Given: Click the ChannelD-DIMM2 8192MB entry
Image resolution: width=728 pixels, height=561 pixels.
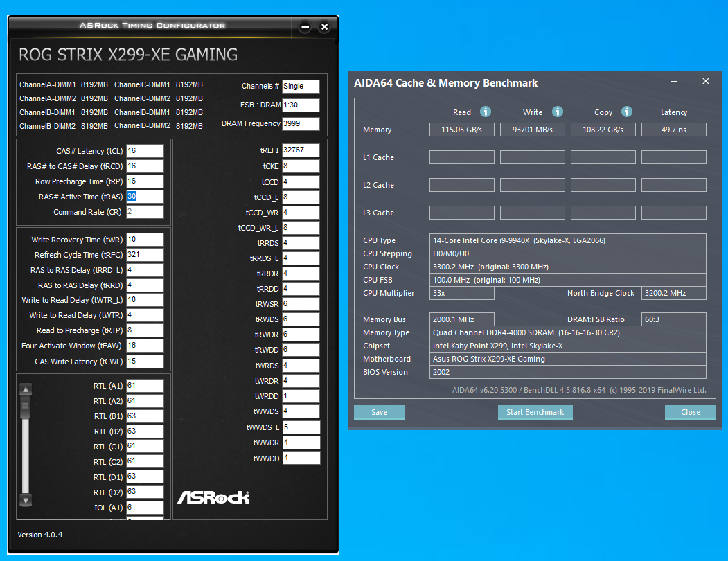Looking at the screenshot, I should pyautogui.click(x=159, y=126).
